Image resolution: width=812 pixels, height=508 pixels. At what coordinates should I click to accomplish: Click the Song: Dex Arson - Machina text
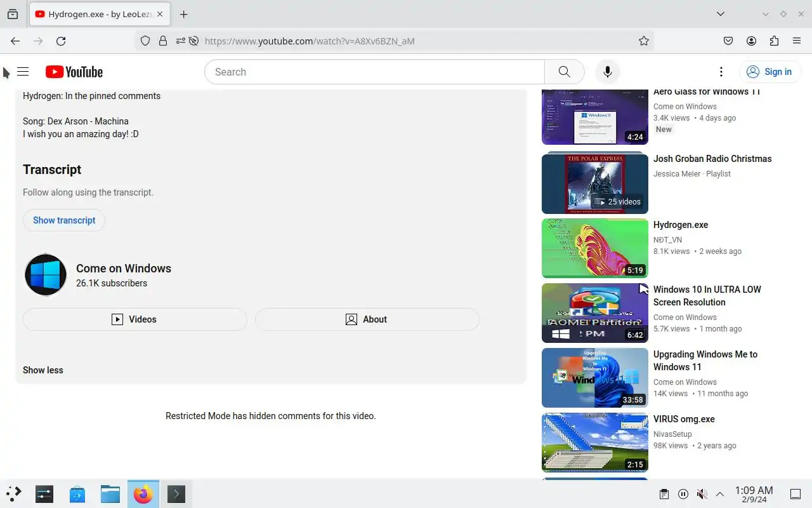coord(75,121)
